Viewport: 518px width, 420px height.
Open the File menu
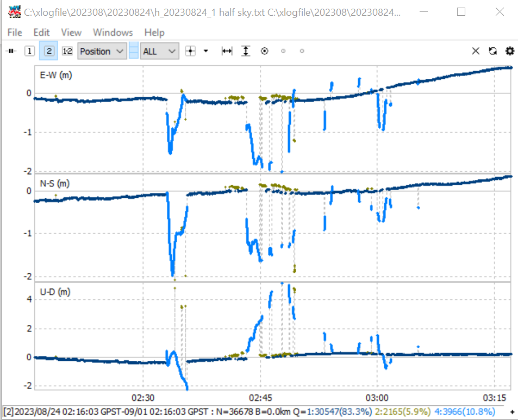(x=15, y=33)
